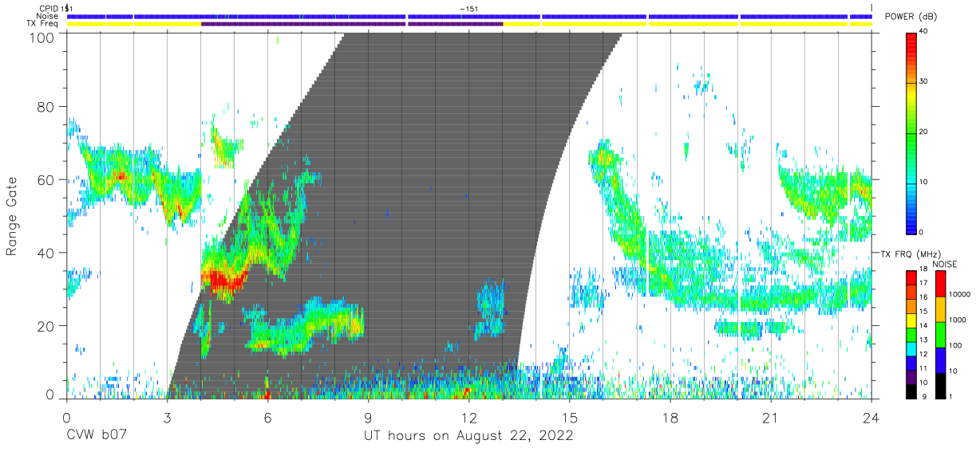Click the blue Noise strip above the plot
This screenshot has height=452, width=980.
pyautogui.click(x=469, y=16)
